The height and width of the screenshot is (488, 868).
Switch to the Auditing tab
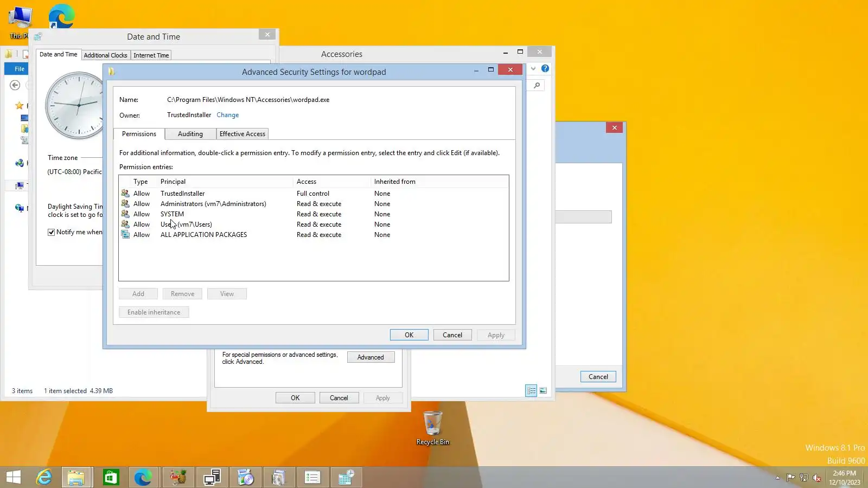coord(190,134)
